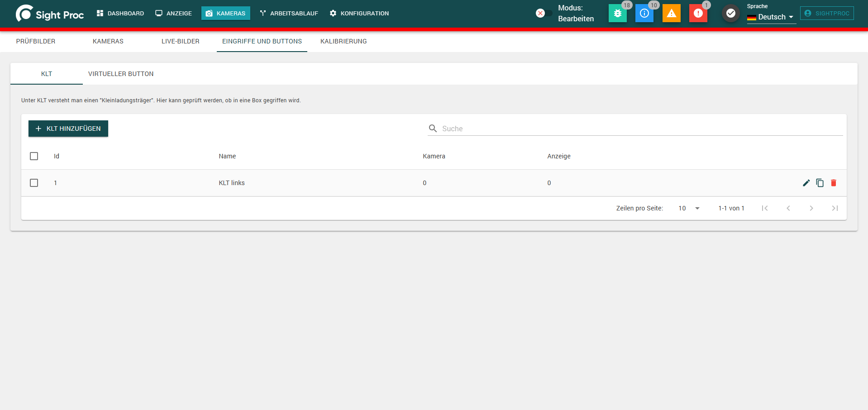Sort by the Name column header
The image size is (868, 410).
227,156
